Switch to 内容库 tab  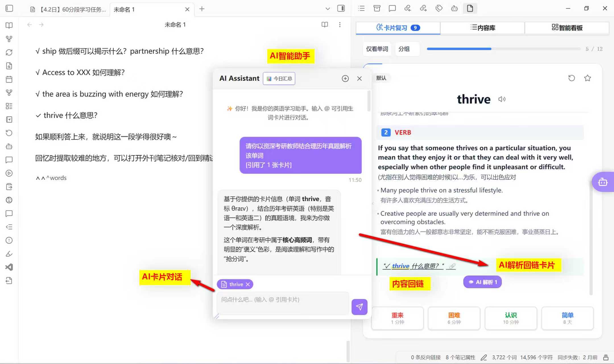(482, 28)
